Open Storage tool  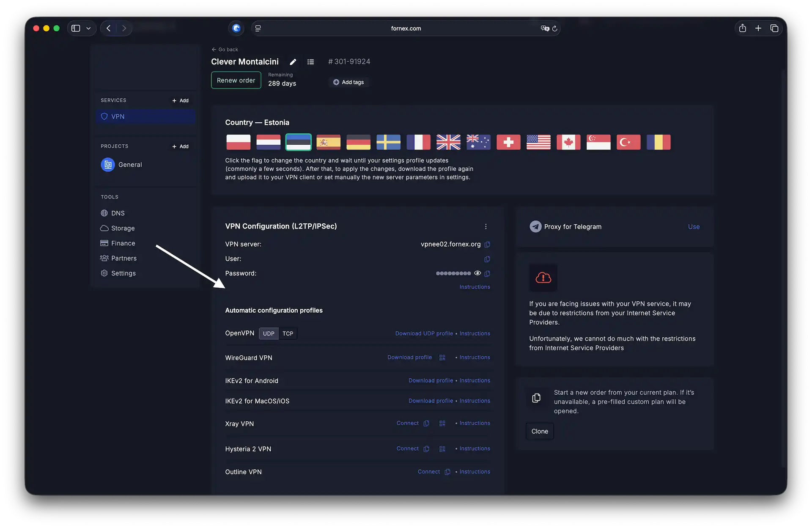[118, 228]
